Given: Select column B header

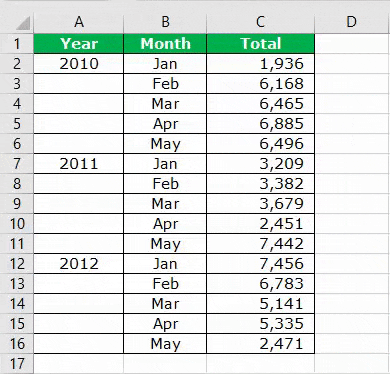Looking at the screenshot, I should coord(165,22).
